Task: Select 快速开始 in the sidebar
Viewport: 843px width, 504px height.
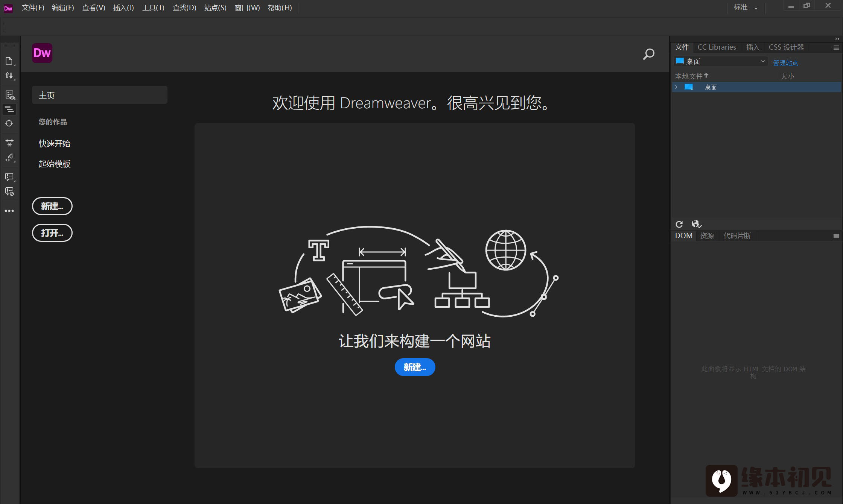Action: (x=55, y=144)
